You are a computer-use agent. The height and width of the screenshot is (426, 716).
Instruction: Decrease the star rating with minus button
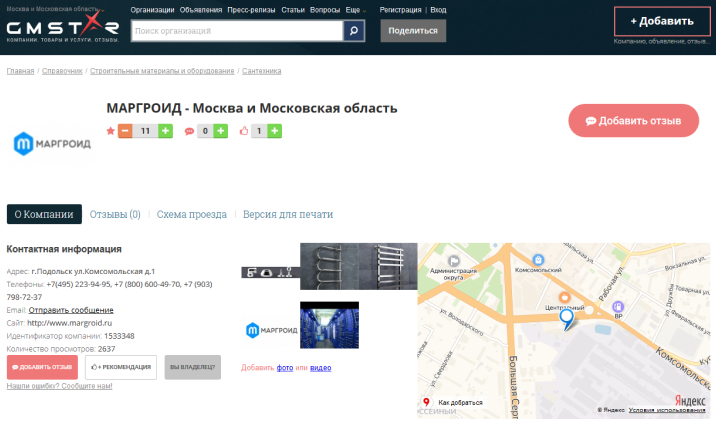pos(125,131)
